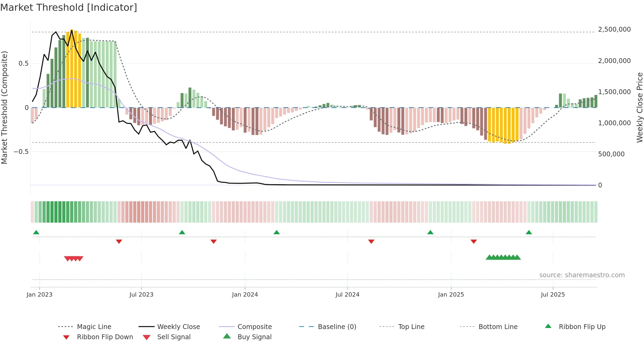Click the 1,000,000 price axis label
644x362 pixels.
[x=614, y=123]
